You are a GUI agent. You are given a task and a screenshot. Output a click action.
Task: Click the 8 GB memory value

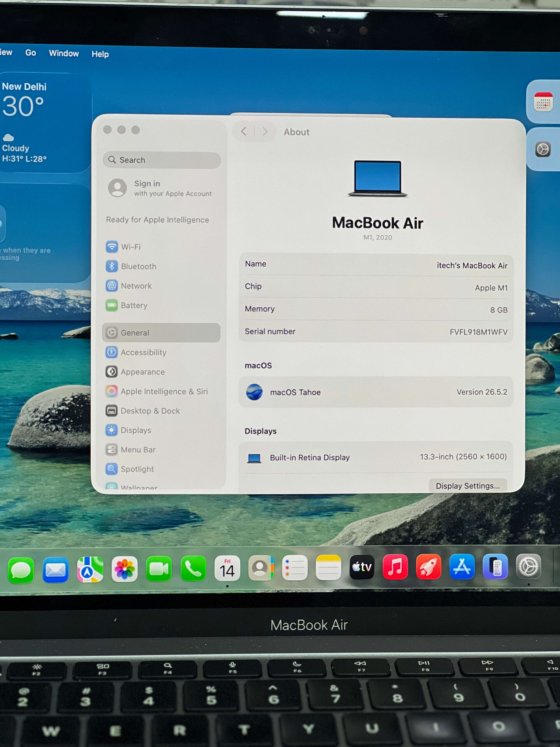[x=499, y=310]
